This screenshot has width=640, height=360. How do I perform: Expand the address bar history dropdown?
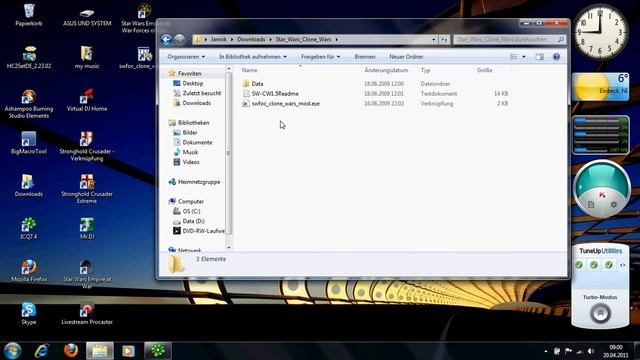coord(433,40)
